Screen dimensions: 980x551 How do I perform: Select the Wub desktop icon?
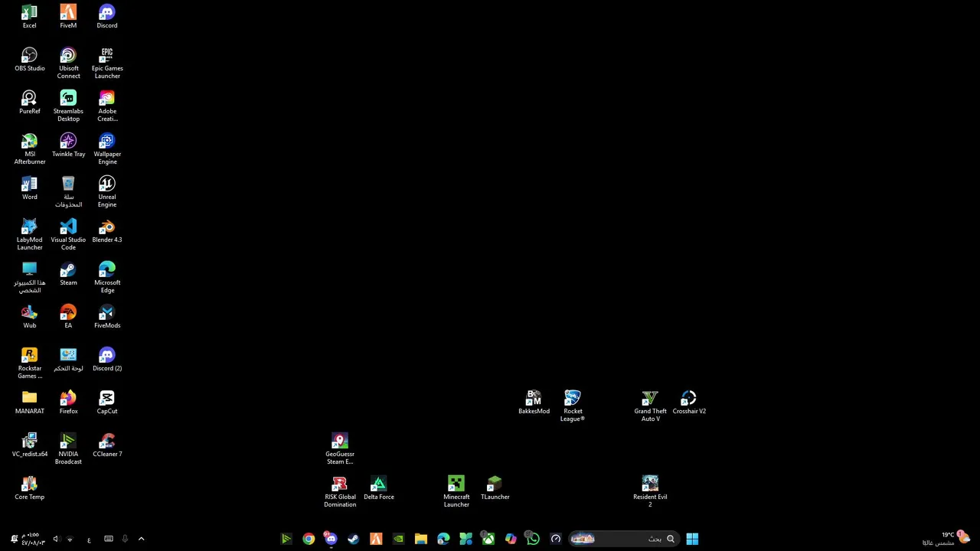coord(29,317)
